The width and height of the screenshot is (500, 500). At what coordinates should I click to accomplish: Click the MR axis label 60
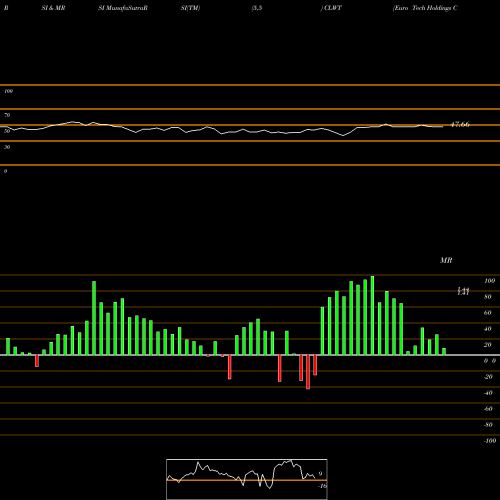point(488,313)
